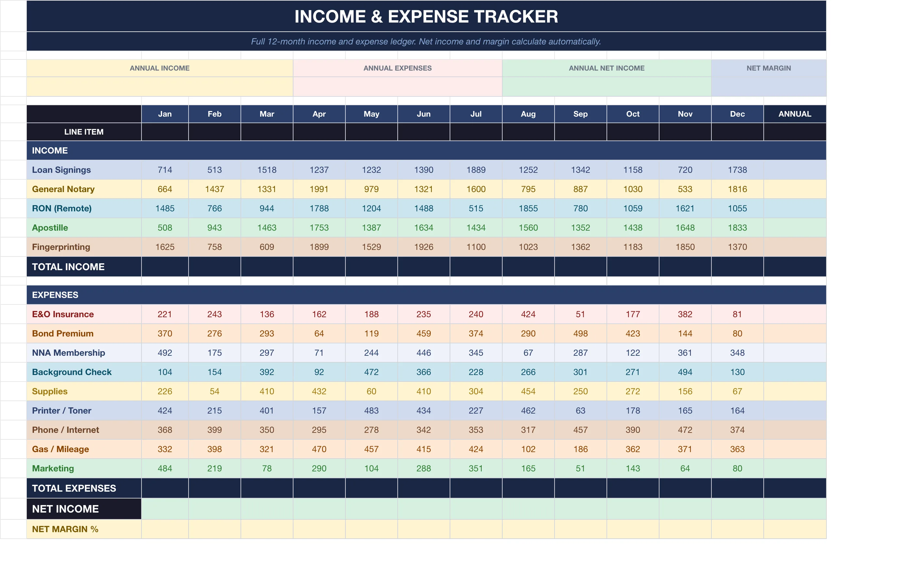915x588 pixels.
Task: Select the Bond Premium row label
Action: pos(84,333)
